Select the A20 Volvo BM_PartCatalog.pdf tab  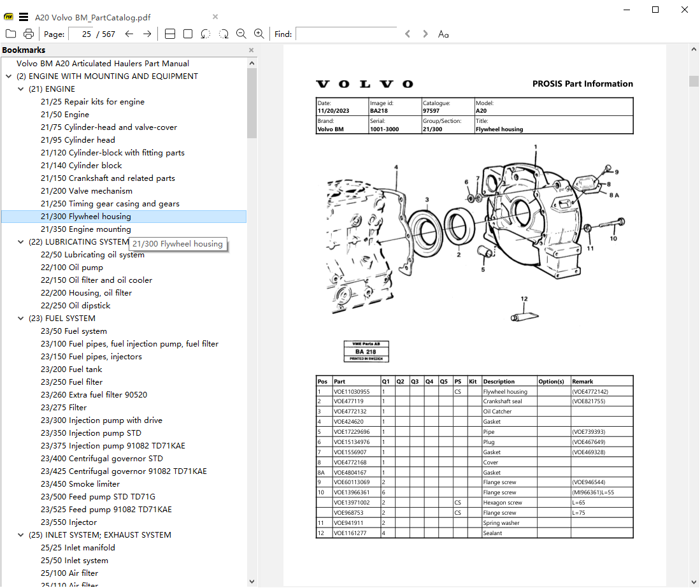(93, 17)
